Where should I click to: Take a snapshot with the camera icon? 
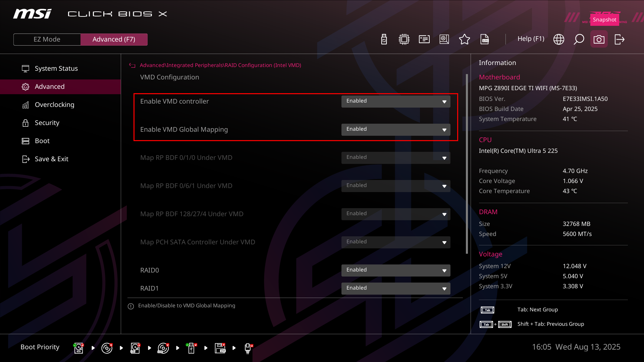[599, 39]
